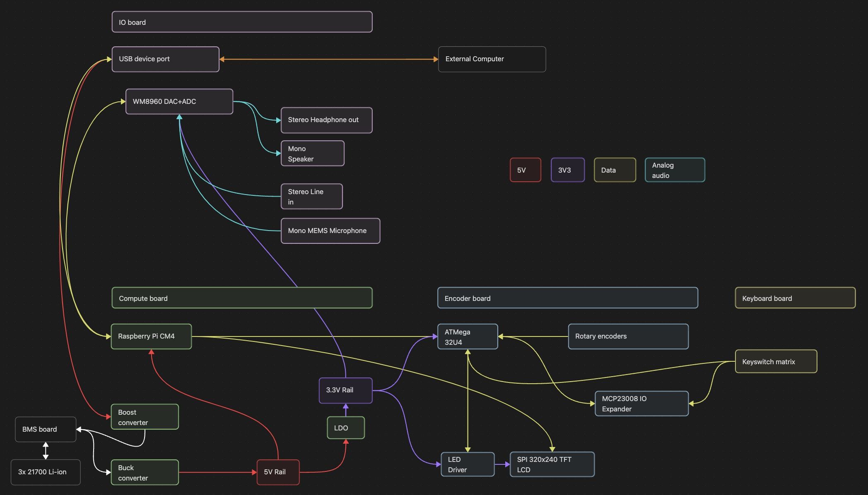
Task: Select the Mono MEMS Microphone node
Action: pos(330,231)
